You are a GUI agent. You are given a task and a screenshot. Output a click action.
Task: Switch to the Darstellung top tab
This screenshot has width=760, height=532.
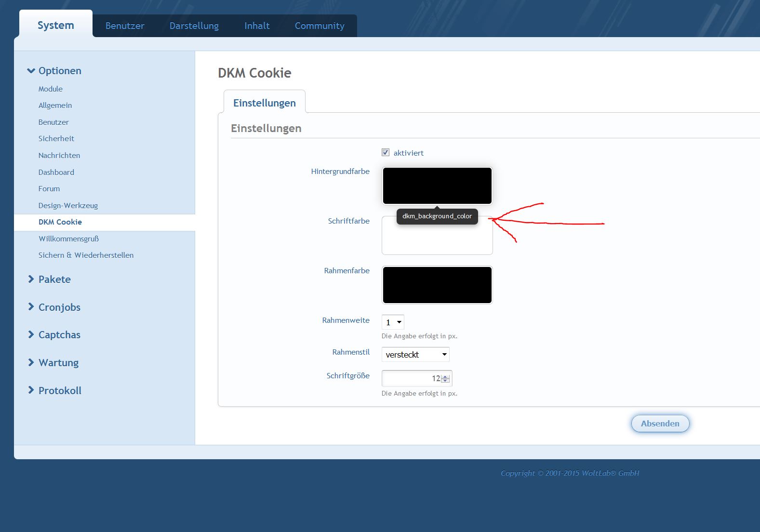(194, 26)
